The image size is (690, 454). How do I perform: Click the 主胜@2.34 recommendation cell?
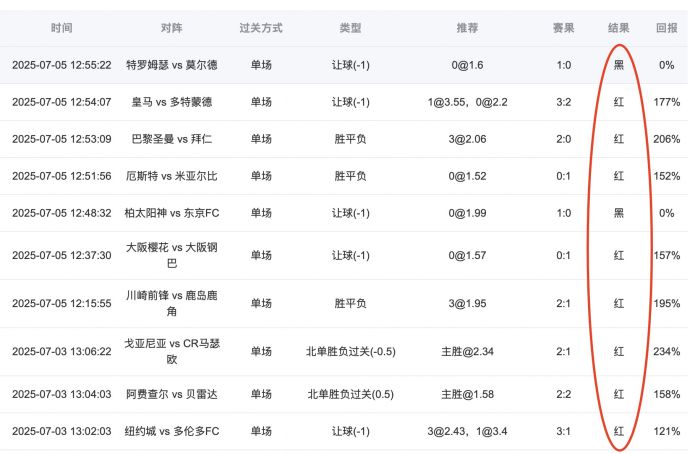click(467, 352)
